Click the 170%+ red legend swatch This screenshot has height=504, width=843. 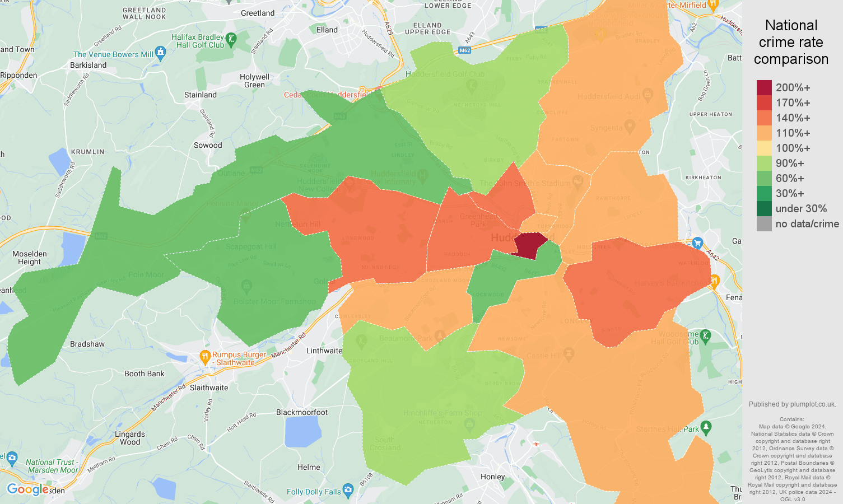pyautogui.click(x=764, y=103)
